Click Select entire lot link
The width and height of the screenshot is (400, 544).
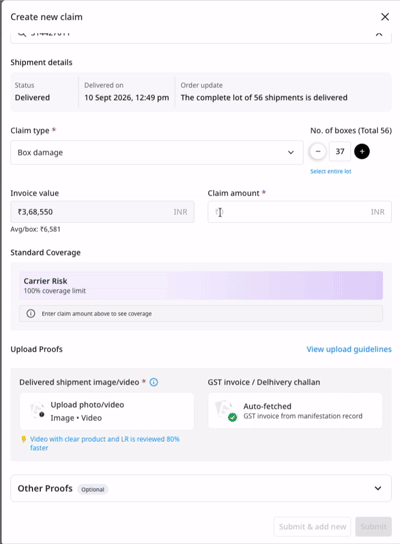[331, 171]
